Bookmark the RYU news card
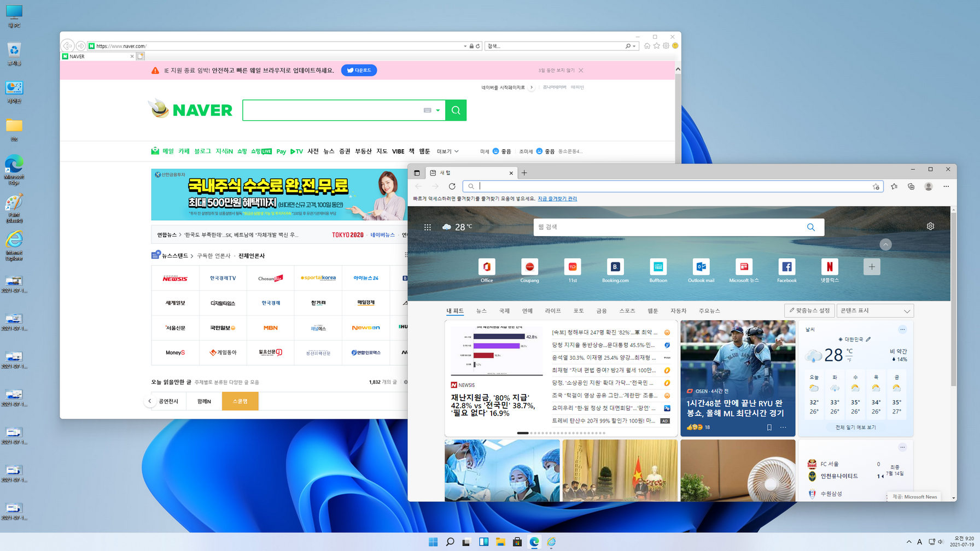This screenshot has height=551, width=980. [769, 427]
